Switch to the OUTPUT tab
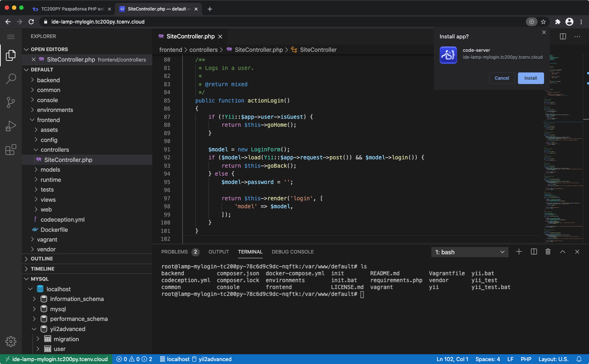This screenshot has width=589, height=364. pos(219,252)
